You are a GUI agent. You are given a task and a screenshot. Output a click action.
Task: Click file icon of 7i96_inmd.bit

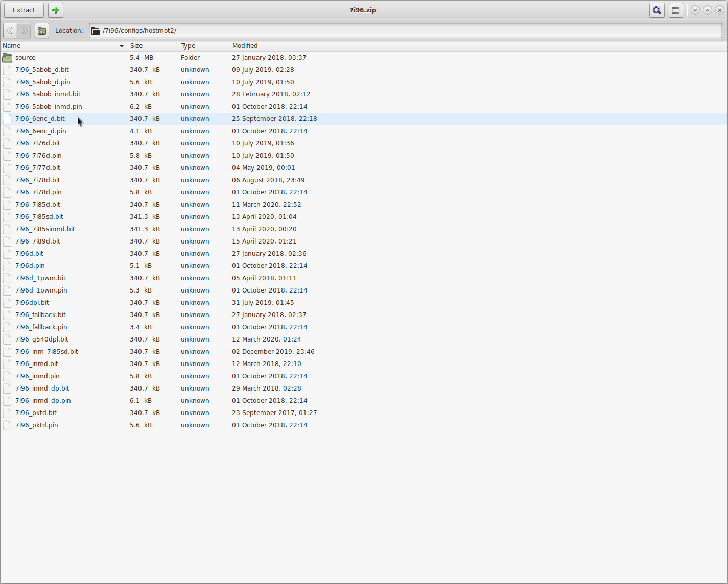coord(7,364)
